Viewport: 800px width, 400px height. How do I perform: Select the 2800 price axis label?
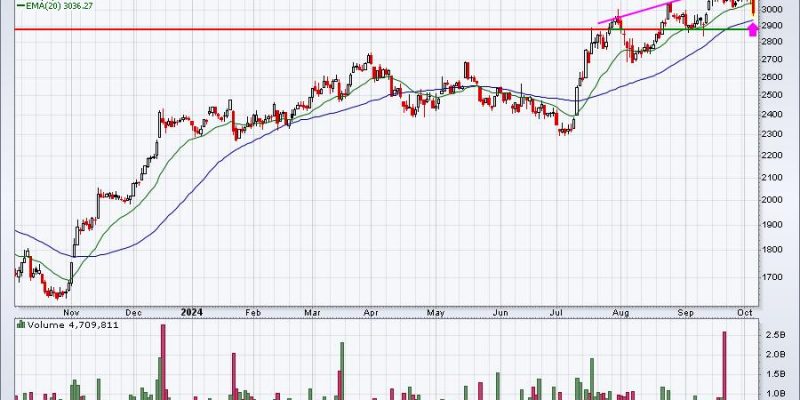773,42
